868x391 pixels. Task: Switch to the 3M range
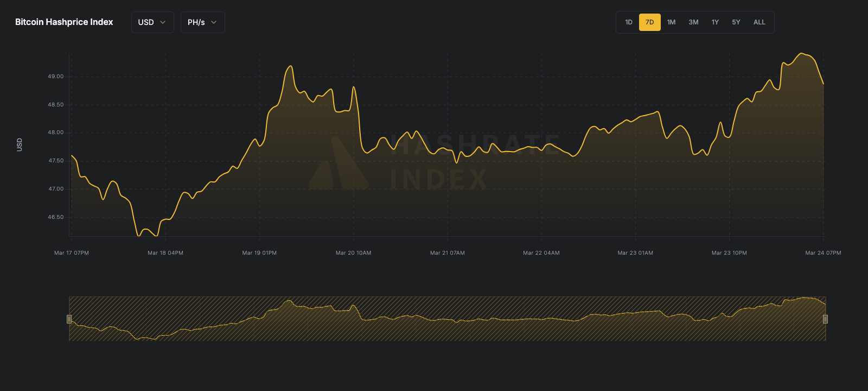[x=694, y=22]
